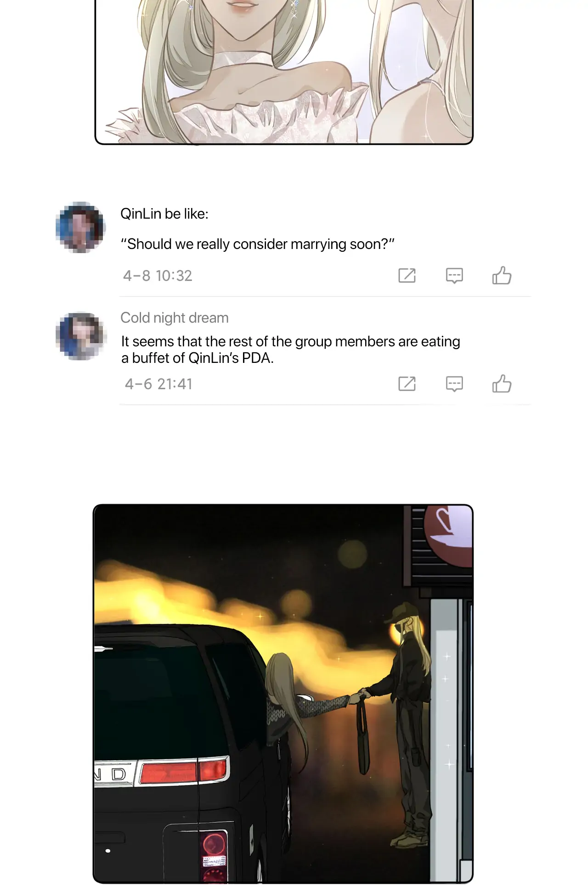Tap the blonde characters comic panel

[284, 72]
